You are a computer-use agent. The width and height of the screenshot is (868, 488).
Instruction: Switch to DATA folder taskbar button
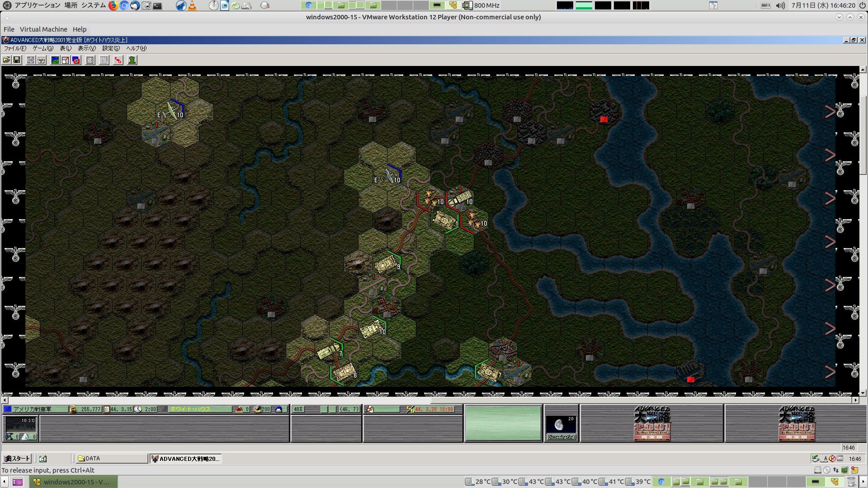click(x=111, y=459)
